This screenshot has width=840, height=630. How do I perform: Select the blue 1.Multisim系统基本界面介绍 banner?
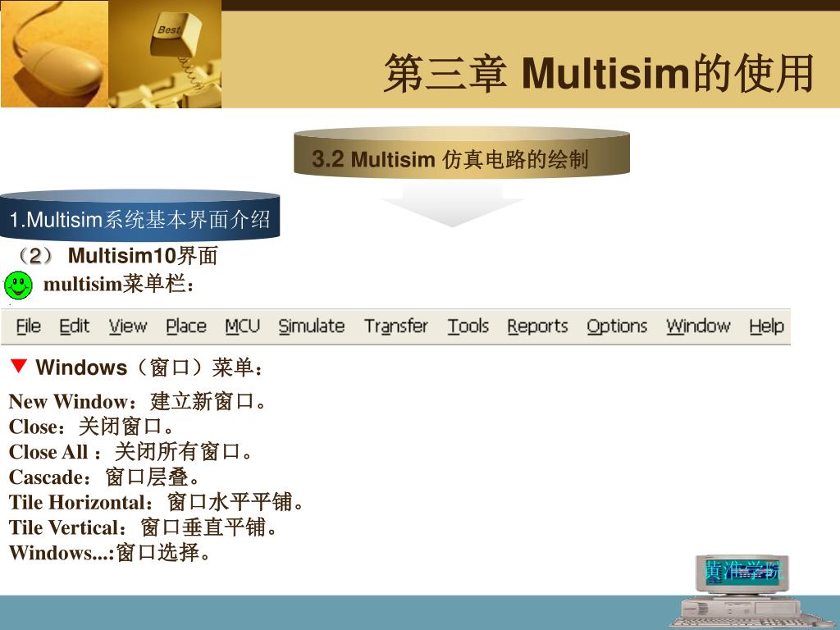coord(139,216)
